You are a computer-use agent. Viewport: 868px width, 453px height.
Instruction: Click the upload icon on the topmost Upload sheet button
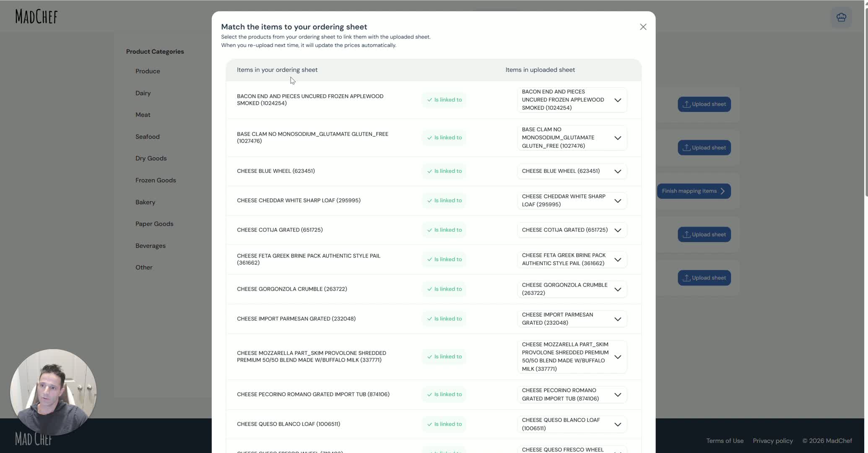coord(686,104)
